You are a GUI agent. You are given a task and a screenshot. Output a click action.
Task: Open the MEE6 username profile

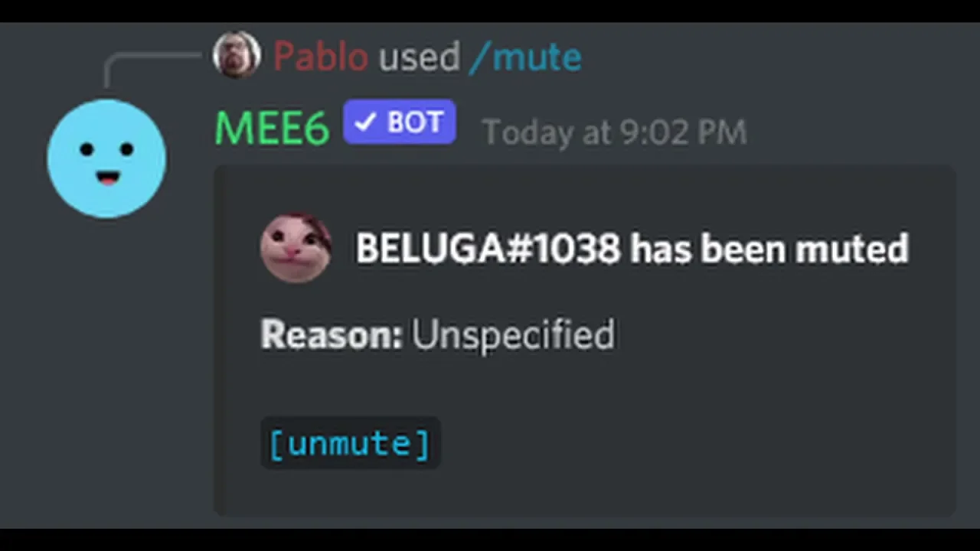tap(272, 129)
